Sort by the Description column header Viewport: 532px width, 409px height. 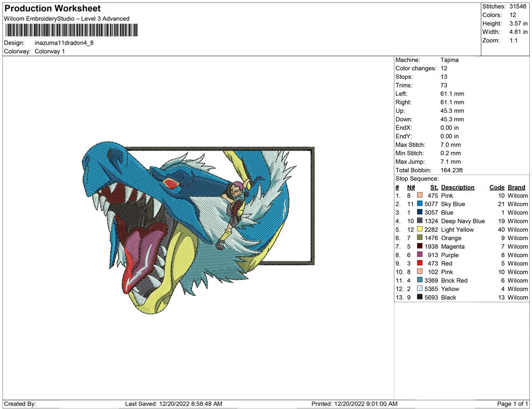tap(458, 187)
